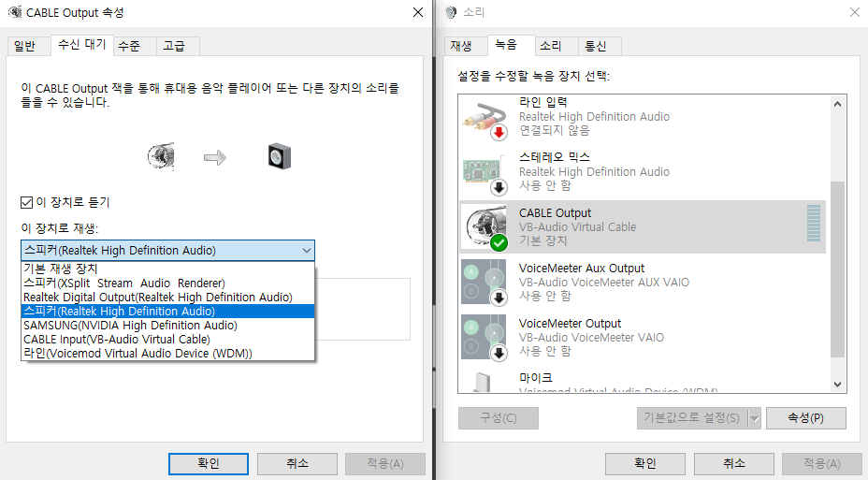Select the 스테레오 믹스 device name
Image resolution: width=868 pixels, height=480 pixels.
pyautogui.click(x=554, y=157)
